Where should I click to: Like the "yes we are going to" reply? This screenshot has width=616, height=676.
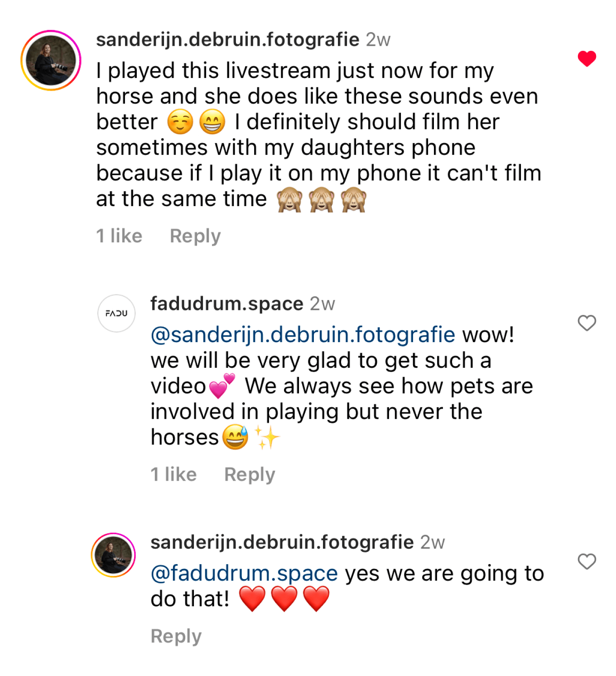click(587, 561)
